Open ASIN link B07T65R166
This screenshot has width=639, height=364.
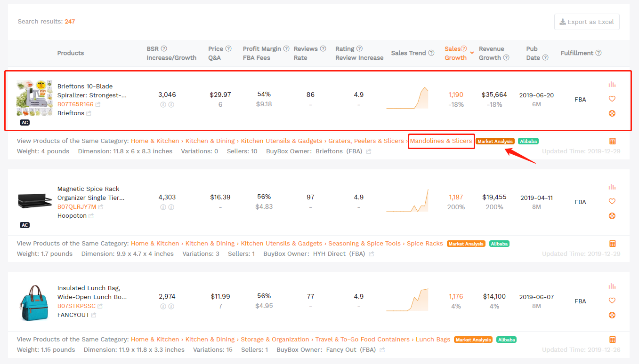click(x=75, y=104)
